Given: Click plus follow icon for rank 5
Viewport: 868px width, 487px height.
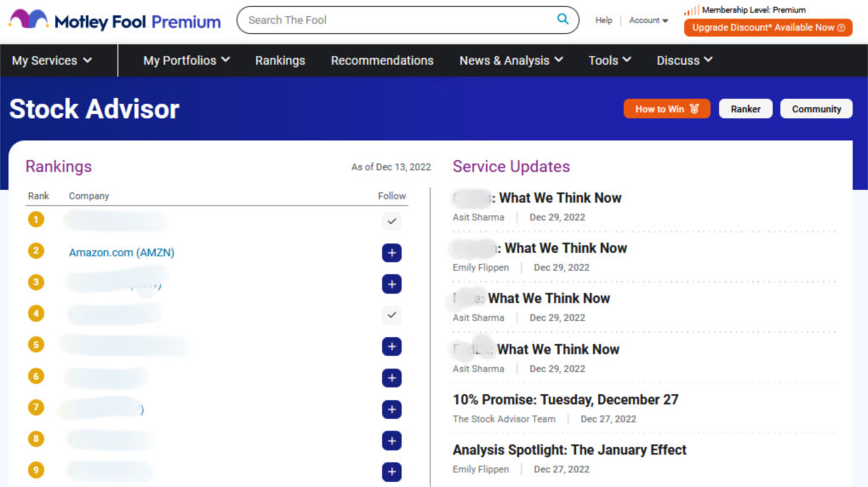Looking at the screenshot, I should (x=391, y=347).
